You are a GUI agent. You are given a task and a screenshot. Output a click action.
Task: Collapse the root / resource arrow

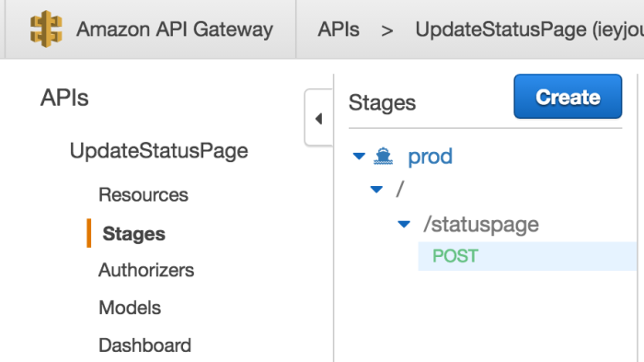(x=376, y=189)
